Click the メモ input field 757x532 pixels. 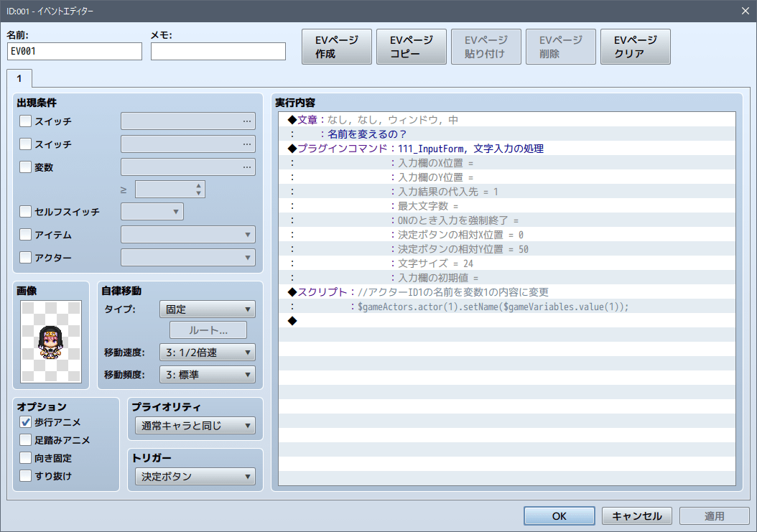tap(218, 51)
